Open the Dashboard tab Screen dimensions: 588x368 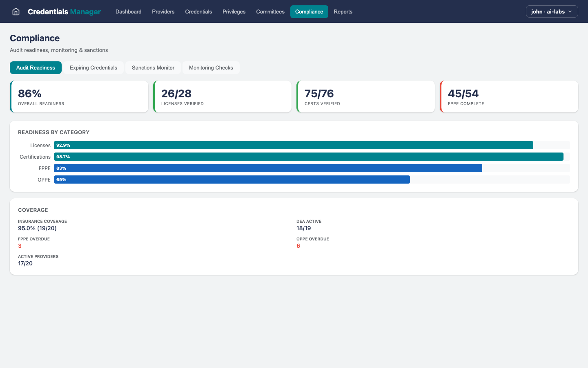(x=128, y=11)
